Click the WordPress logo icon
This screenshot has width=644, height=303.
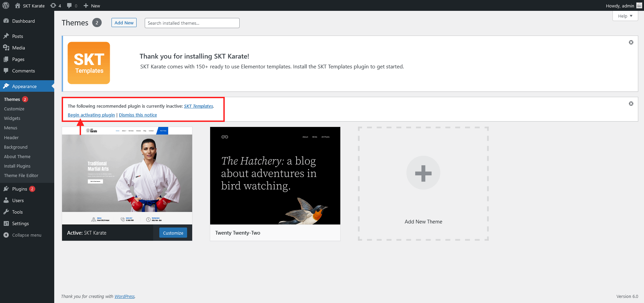[6, 5]
